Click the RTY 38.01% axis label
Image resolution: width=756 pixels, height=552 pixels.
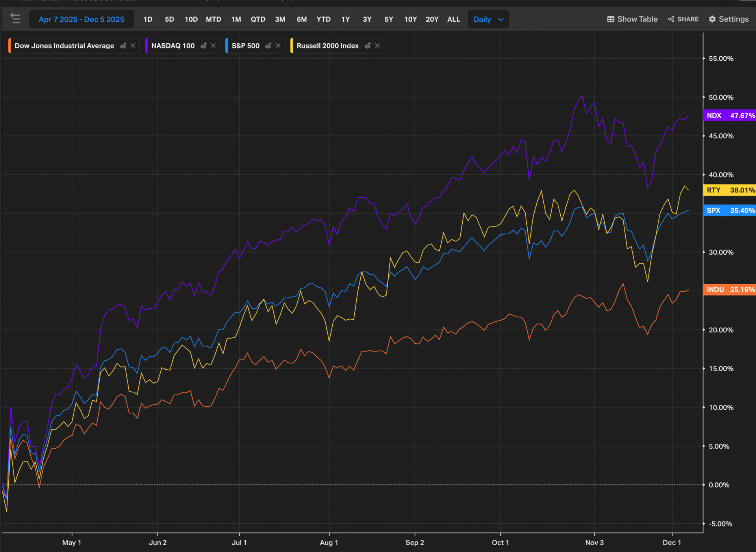[x=730, y=190]
